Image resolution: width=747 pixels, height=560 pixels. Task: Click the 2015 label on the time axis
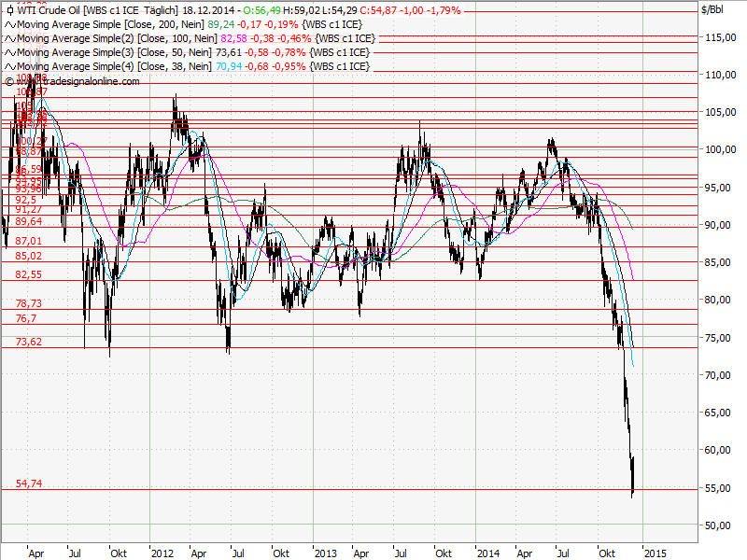click(x=654, y=553)
